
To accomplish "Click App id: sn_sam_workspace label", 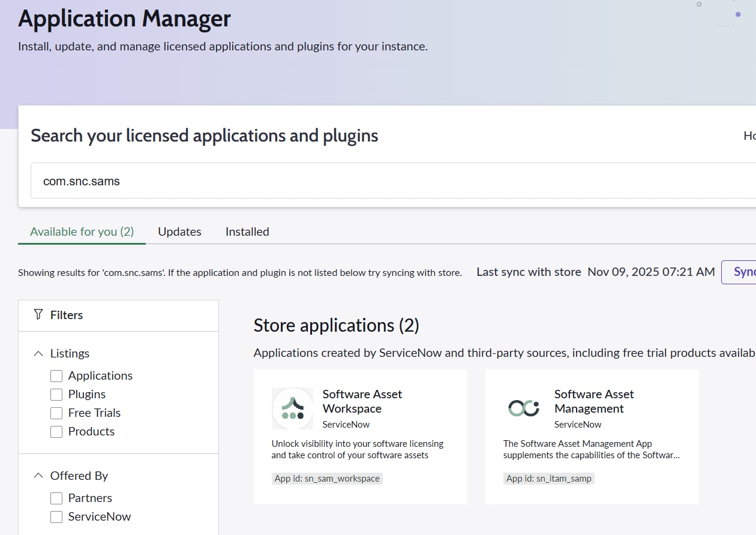I will (x=327, y=479).
